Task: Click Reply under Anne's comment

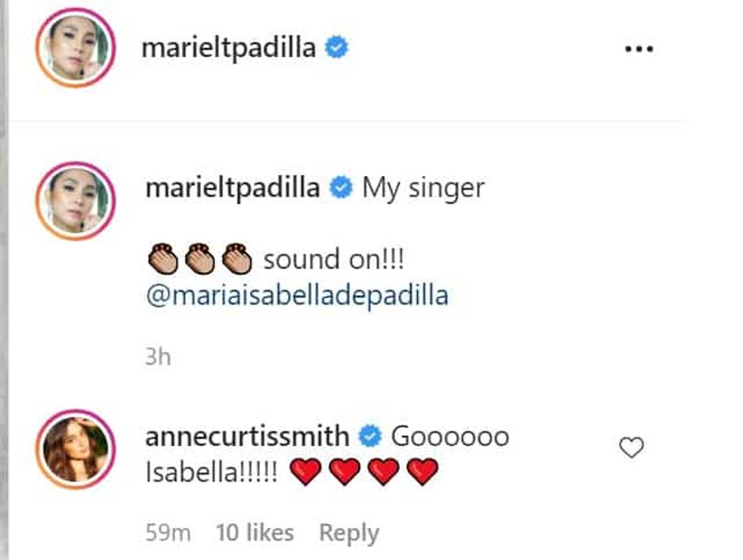Action: coord(349,532)
